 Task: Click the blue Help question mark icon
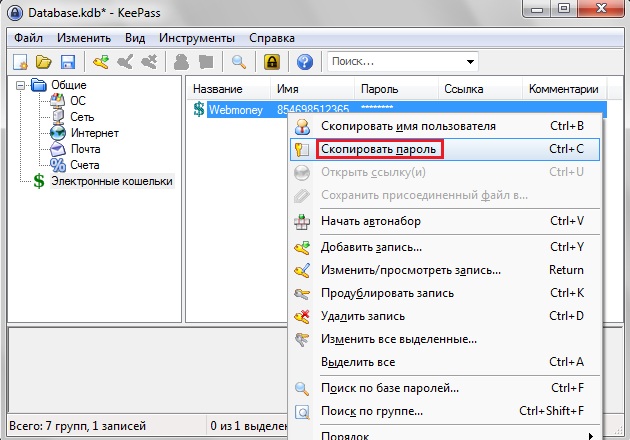click(x=305, y=62)
